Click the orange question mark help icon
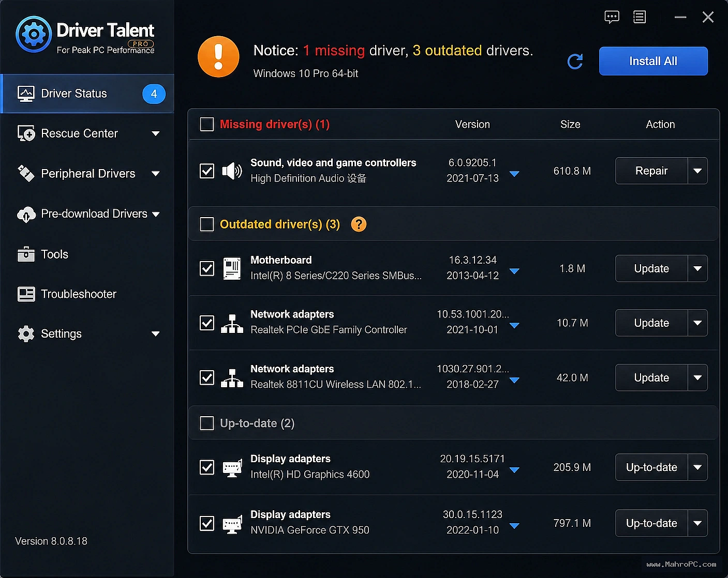The image size is (728, 578). tap(359, 224)
